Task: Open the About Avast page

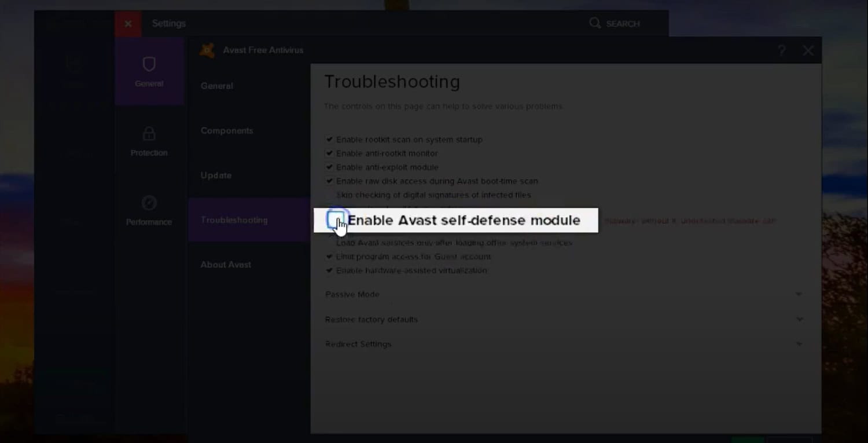Action: coord(226,264)
